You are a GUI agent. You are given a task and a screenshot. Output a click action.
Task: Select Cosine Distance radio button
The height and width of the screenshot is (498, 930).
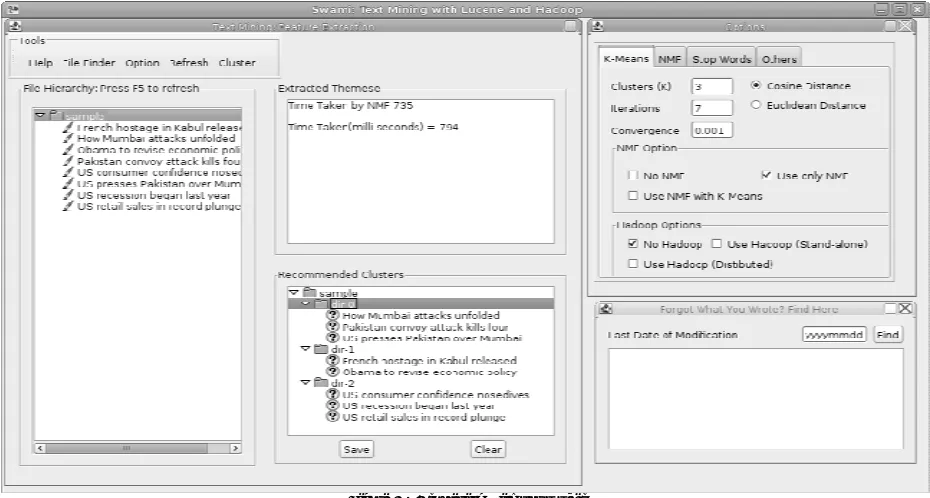pyautogui.click(x=756, y=85)
